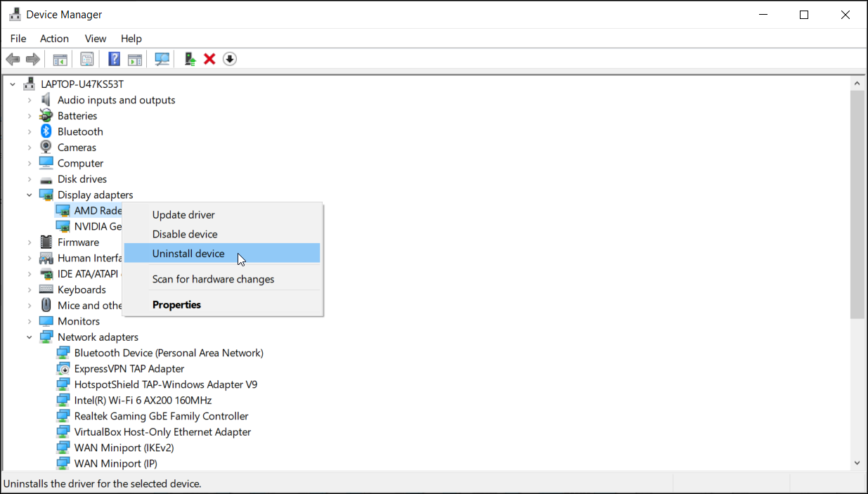Collapse the Display adapters category
868x494 pixels.
tap(29, 194)
